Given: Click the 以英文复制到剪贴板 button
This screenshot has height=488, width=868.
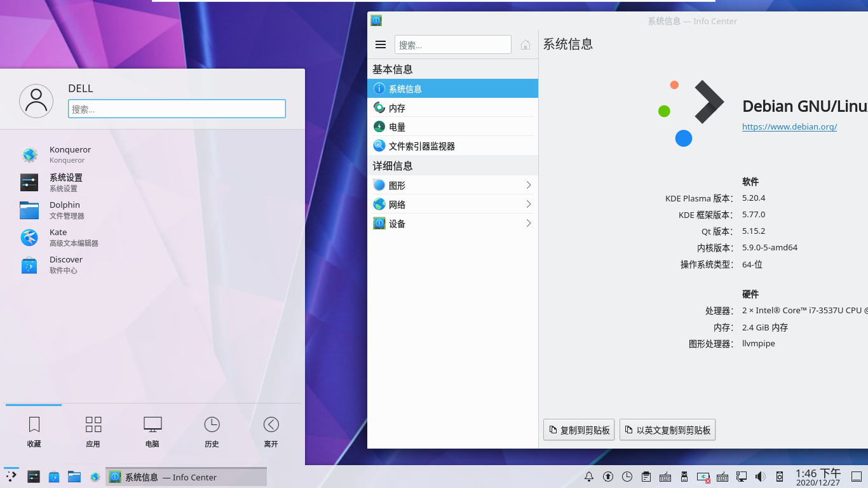Looking at the screenshot, I should click(668, 430).
